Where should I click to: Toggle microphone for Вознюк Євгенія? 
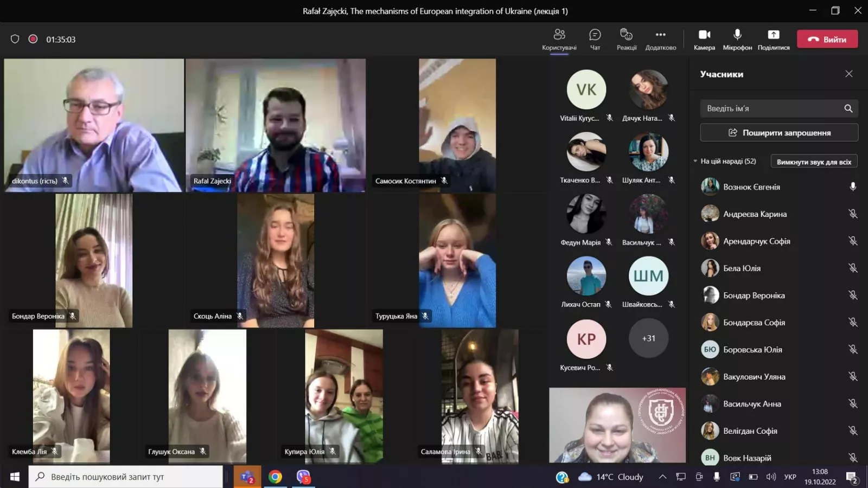(852, 187)
